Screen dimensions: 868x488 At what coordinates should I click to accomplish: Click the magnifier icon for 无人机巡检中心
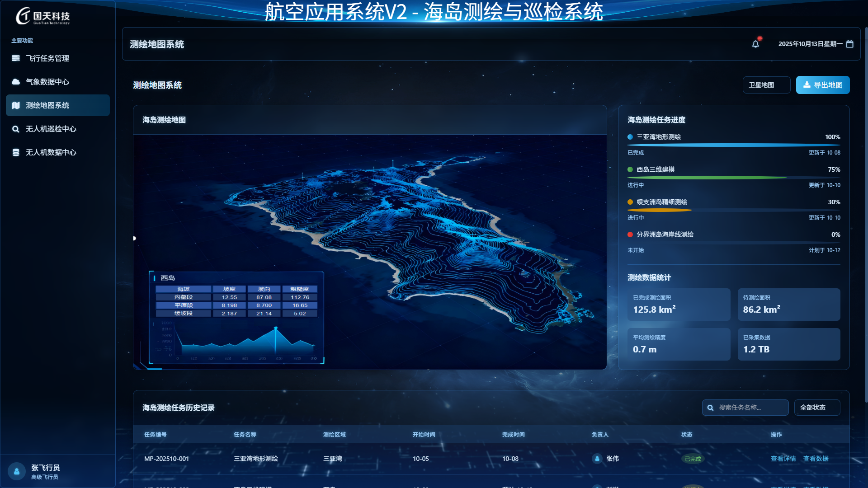tap(16, 129)
